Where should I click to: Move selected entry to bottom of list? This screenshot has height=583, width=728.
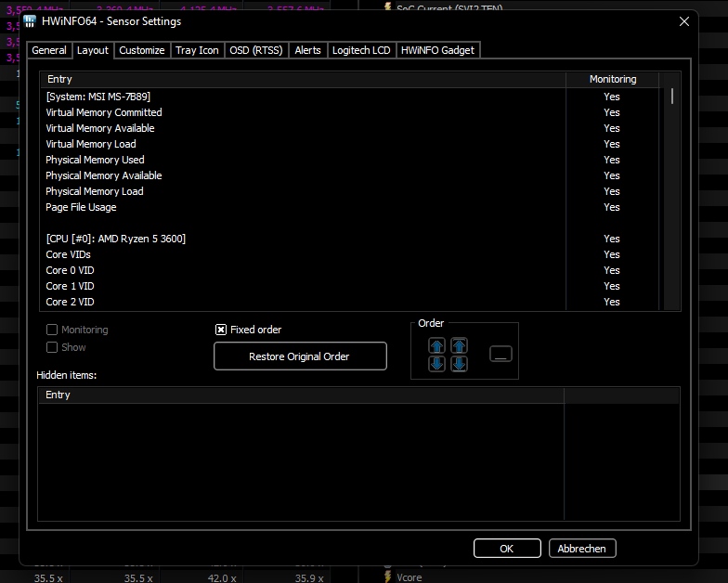tap(459, 364)
